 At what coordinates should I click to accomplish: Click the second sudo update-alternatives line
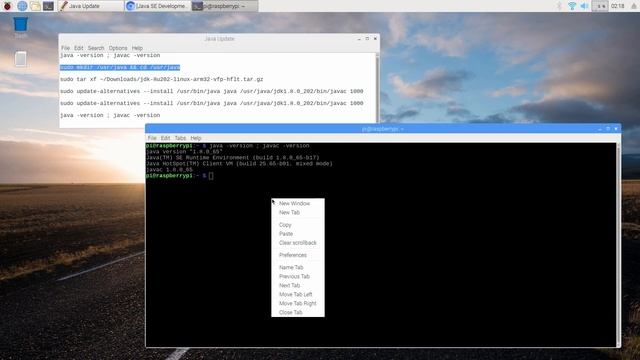tap(211, 103)
